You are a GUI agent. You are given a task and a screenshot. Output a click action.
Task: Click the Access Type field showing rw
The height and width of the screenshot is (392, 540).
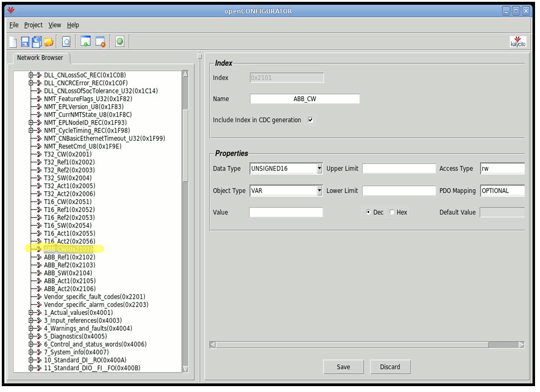point(502,168)
